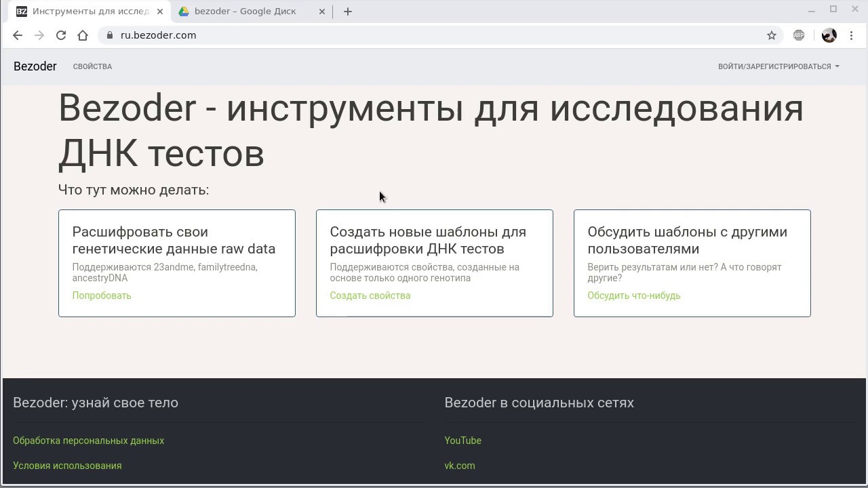Click the Создать новые шаблоны card heading
The image size is (868, 488).
tap(428, 240)
